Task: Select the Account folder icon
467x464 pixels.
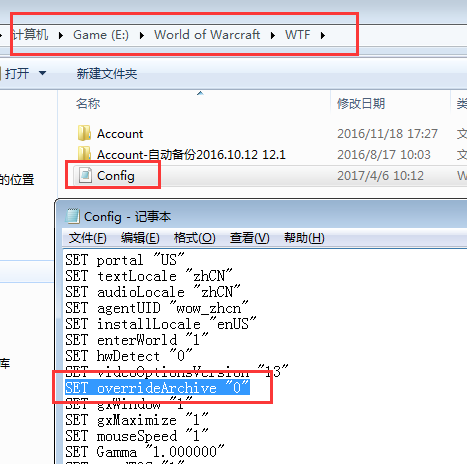Action: pyautogui.click(x=84, y=133)
